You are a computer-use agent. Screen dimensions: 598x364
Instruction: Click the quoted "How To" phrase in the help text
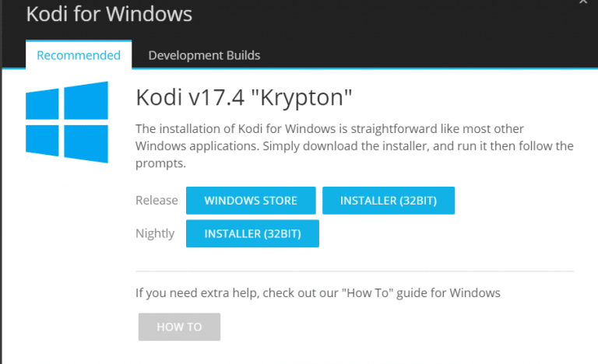368,292
